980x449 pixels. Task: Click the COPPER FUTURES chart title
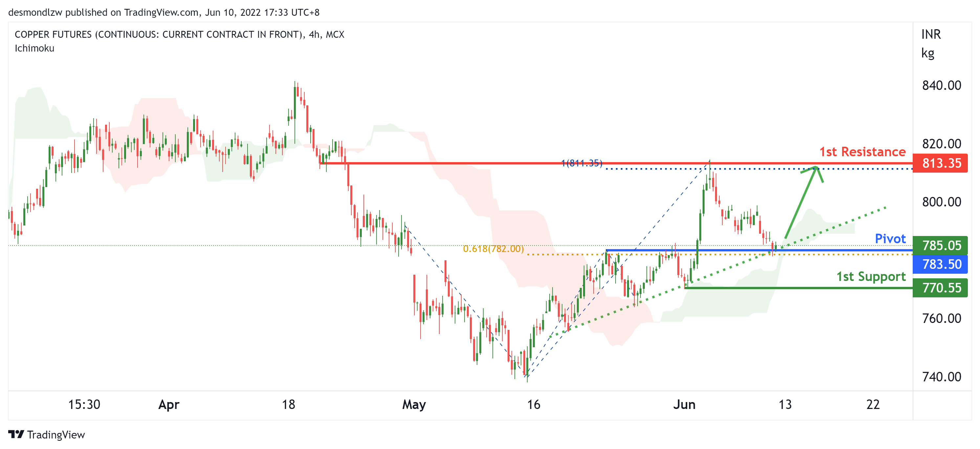(180, 34)
